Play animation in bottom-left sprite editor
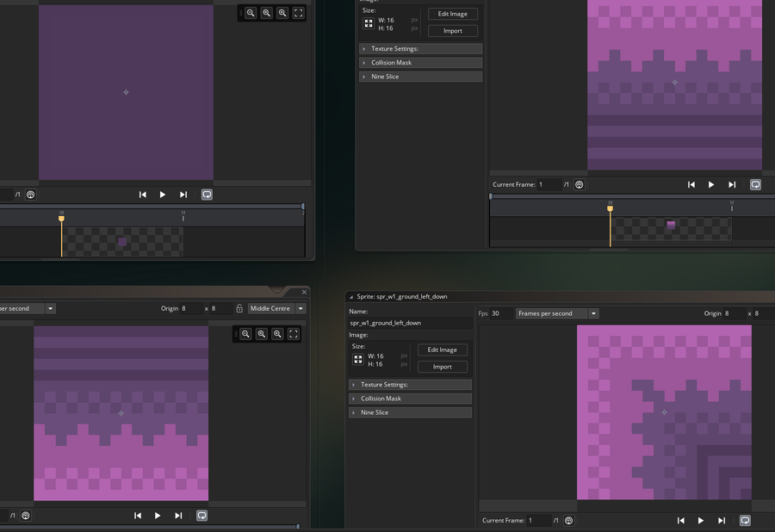Screen dimensions: 775x532 pyautogui.click(x=158, y=516)
